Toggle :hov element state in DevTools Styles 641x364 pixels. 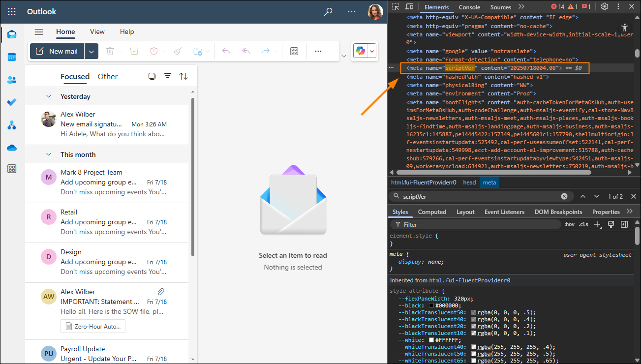[569, 224]
